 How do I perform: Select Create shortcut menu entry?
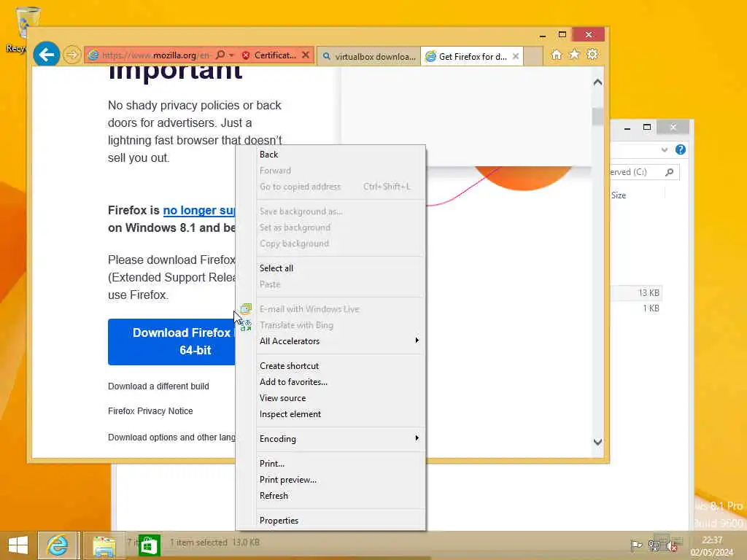click(340, 366)
